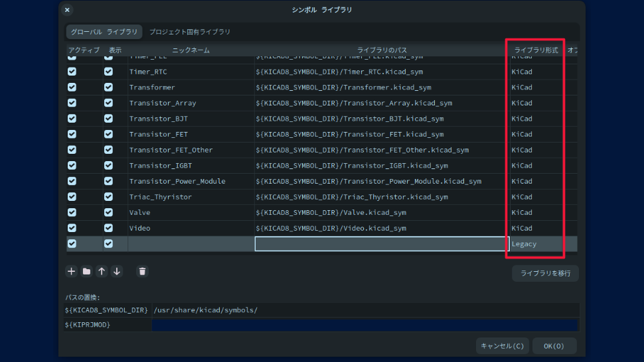Click the ライブラリのパス column header
This screenshot has height=362, width=644.
click(382, 50)
